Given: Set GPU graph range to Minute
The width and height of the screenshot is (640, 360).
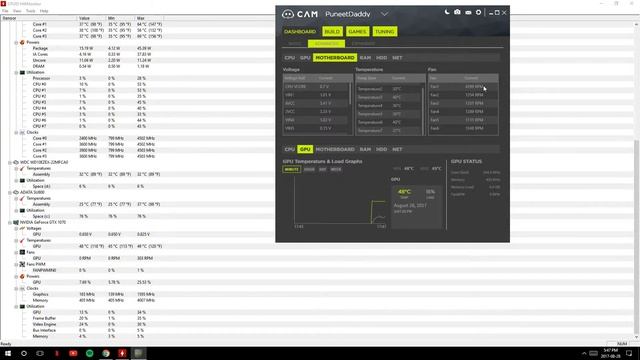Looking at the screenshot, I should pyautogui.click(x=291, y=169).
